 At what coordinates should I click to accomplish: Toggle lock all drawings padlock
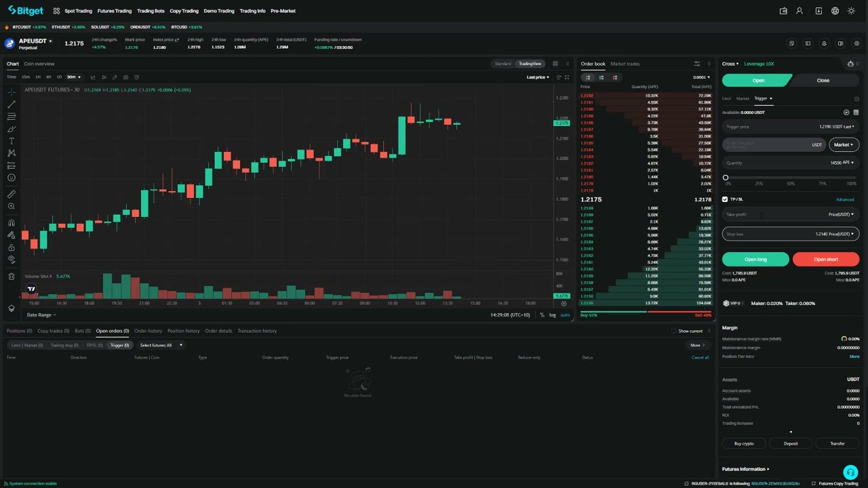pyautogui.click(x=12, y=247)
